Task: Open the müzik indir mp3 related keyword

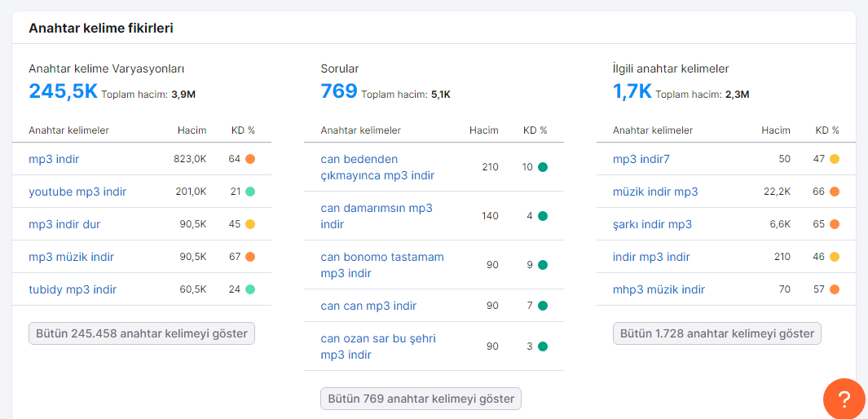Action: 655,192
